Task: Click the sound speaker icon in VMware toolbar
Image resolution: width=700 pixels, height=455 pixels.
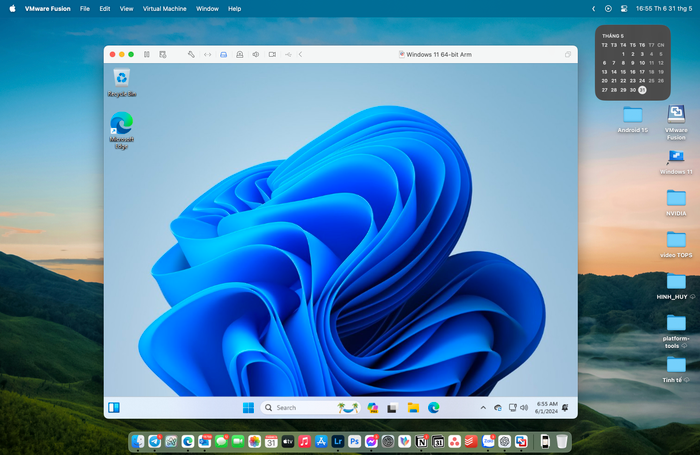Action: click(256, 54)
